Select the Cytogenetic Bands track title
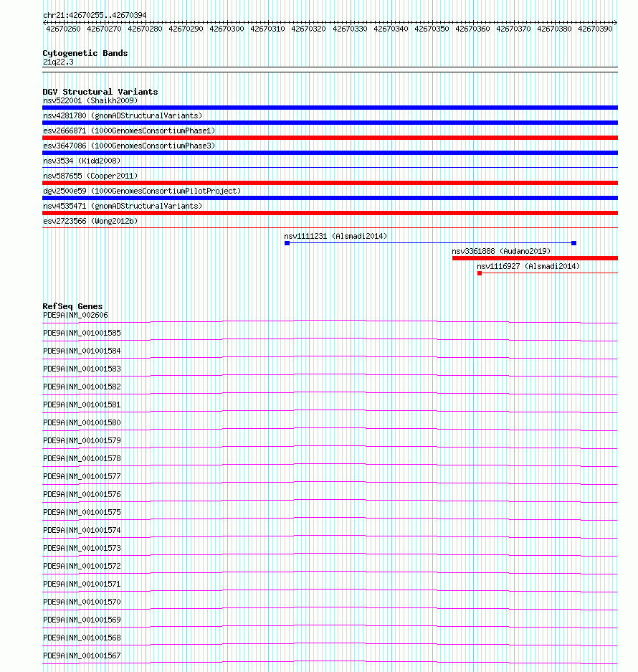The height and width of the screenshot is (672, 638). pyautogui.click(x=85, y=53)
